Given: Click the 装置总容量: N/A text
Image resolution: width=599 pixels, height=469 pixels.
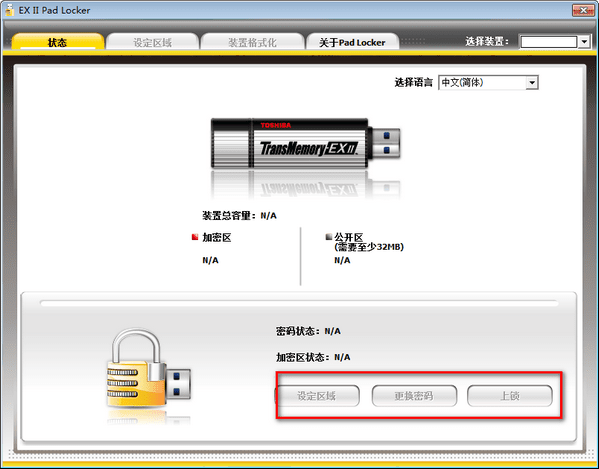Looking at the screenshot, I should click(239, 216).
